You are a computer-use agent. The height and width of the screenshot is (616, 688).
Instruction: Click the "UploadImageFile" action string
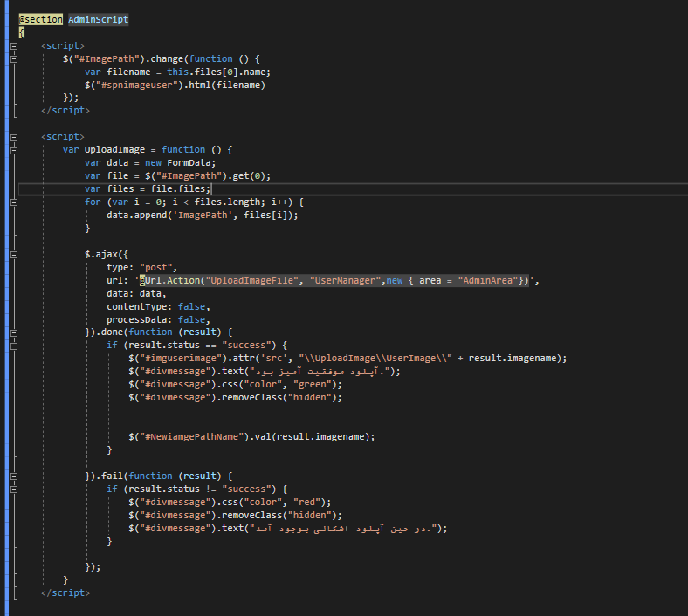tap(251, 281)
